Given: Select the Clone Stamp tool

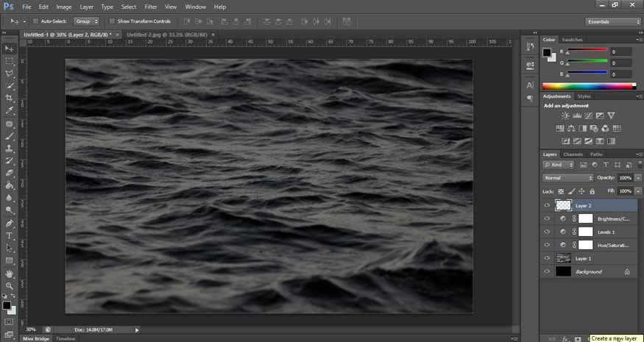Looking at the screenshot, I should point(9,149).
